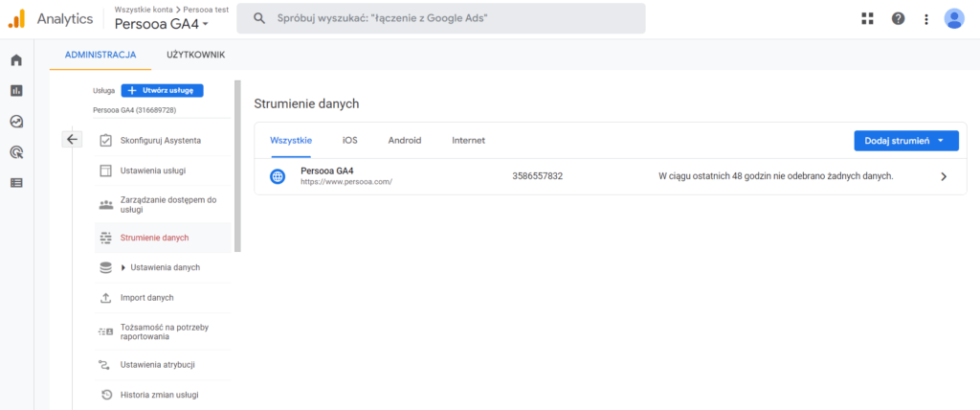Expand Ustawienia danych with the triangle
980x410 pixels.
(x=123, y=267)
